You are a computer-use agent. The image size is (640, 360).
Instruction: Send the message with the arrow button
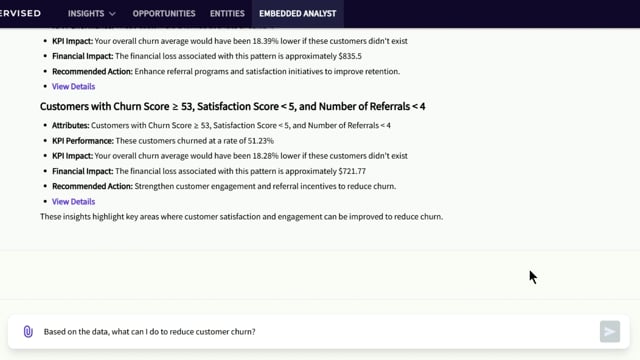609,331
